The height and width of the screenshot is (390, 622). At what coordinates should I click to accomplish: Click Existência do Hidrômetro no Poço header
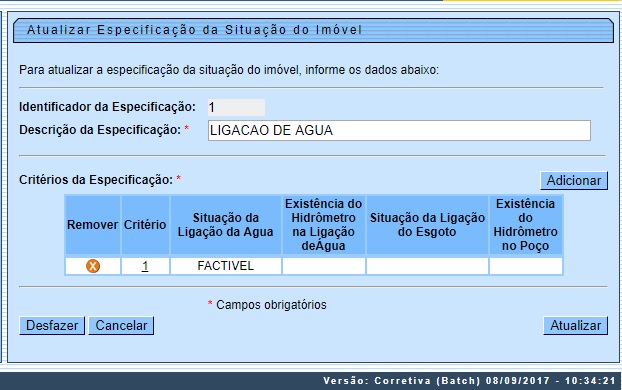(x=526, y=225)
